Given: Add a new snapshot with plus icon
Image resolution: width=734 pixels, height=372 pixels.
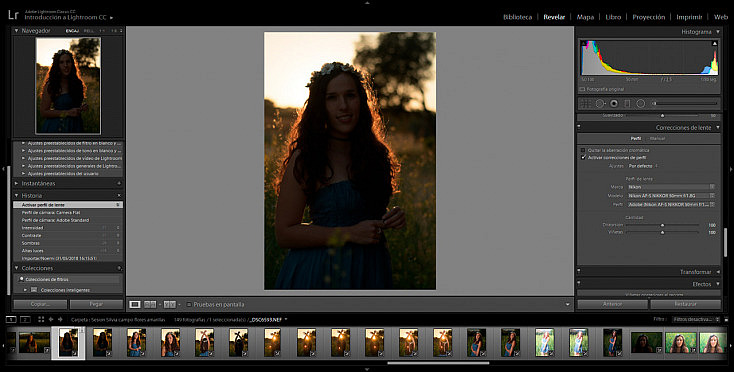Looking at the screenshot, I should point(119,183).
